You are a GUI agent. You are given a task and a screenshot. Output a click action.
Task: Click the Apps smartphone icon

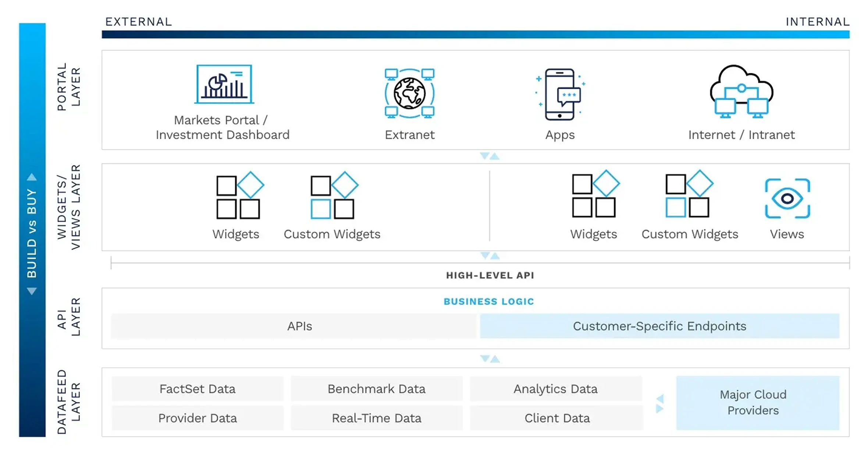560,94
